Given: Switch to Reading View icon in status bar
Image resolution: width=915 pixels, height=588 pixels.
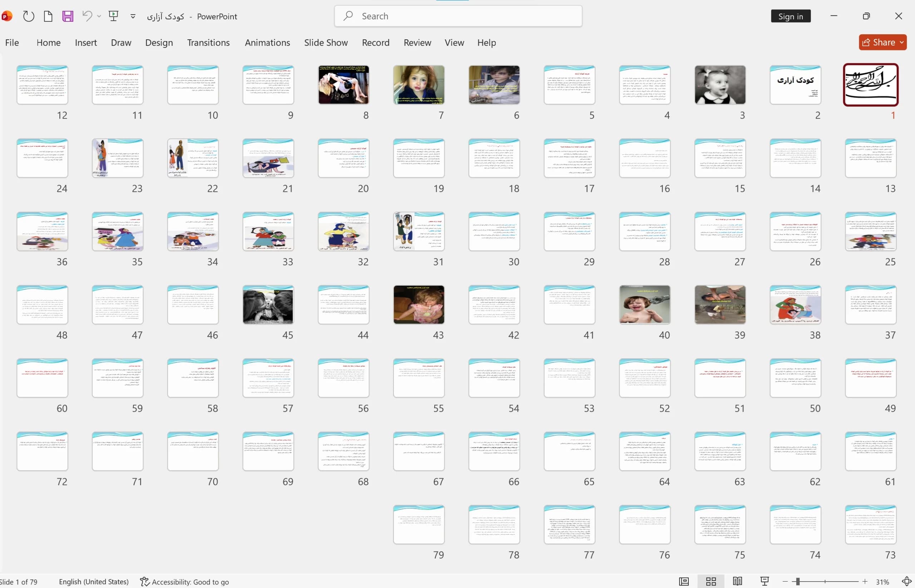Looking at the screenshot, I should tap(737, 582).
